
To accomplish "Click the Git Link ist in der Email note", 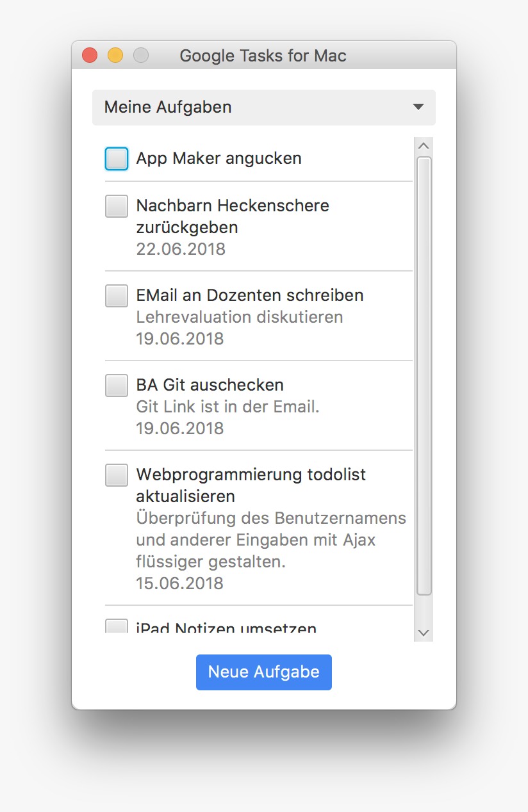I will tap(227, 407).
